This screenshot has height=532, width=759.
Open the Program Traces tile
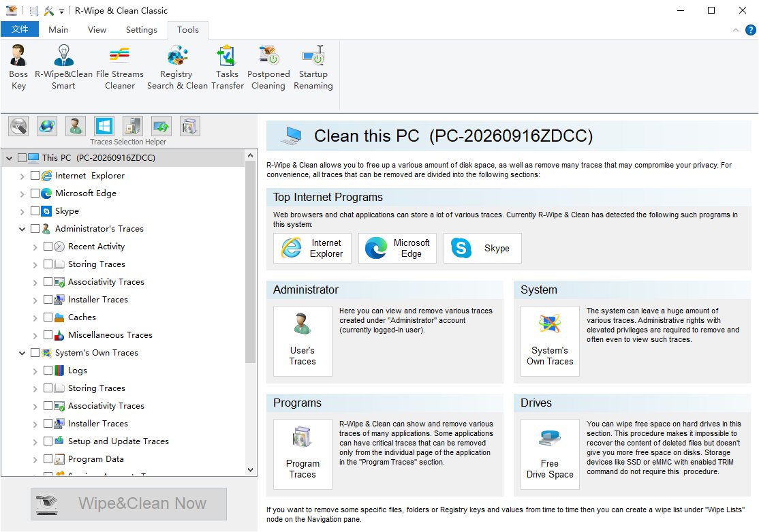tap(303, 454)
